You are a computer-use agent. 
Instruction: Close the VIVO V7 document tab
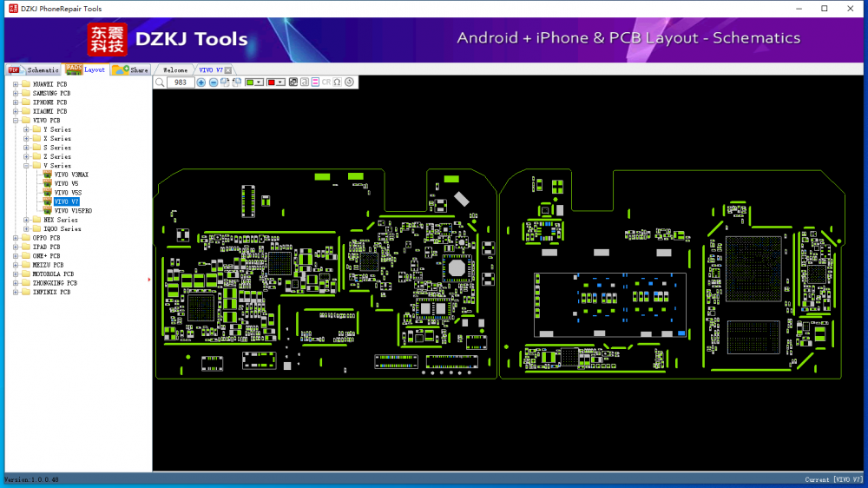point(228,70)
